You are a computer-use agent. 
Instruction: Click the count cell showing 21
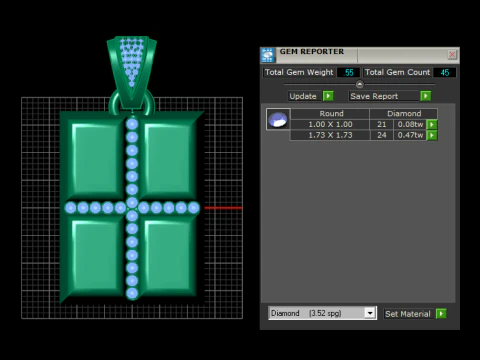point(381,124)
